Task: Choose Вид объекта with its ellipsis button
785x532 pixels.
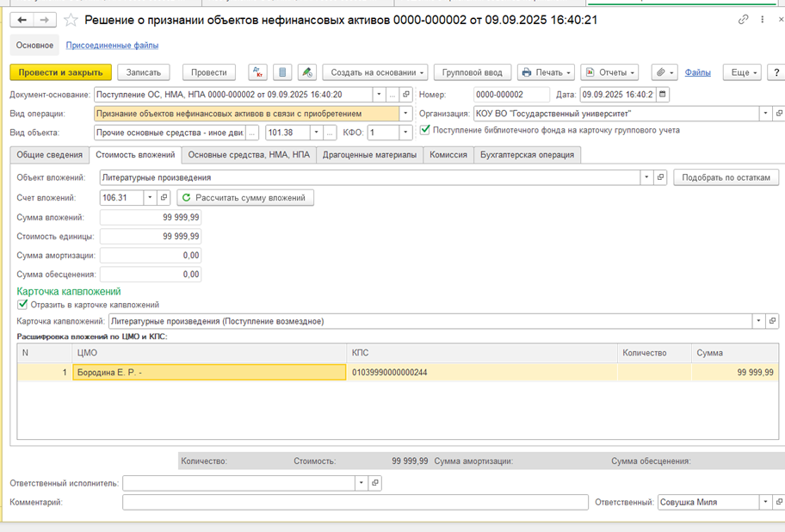Action: (x=252, y=133)
